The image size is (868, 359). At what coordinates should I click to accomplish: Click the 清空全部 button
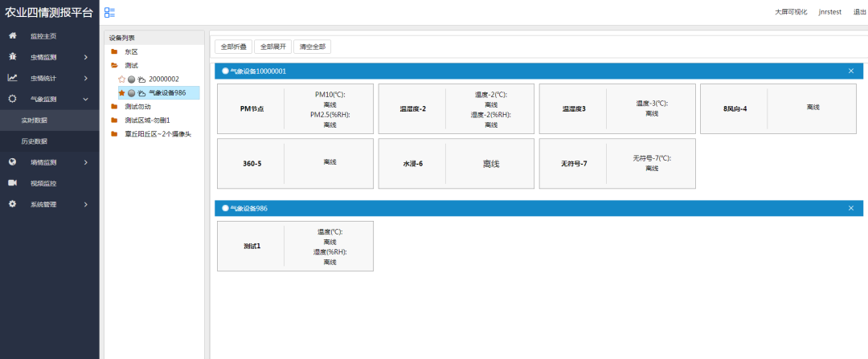point(312,47)
